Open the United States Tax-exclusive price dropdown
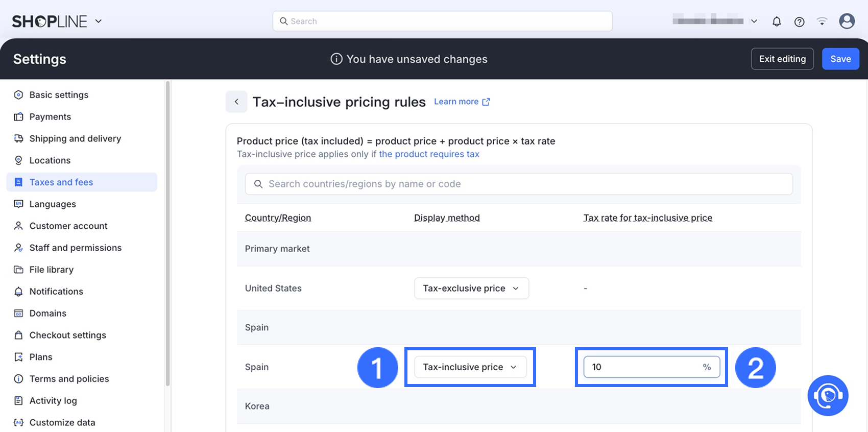Screen dimensions: 868x432 coord(471,288)
